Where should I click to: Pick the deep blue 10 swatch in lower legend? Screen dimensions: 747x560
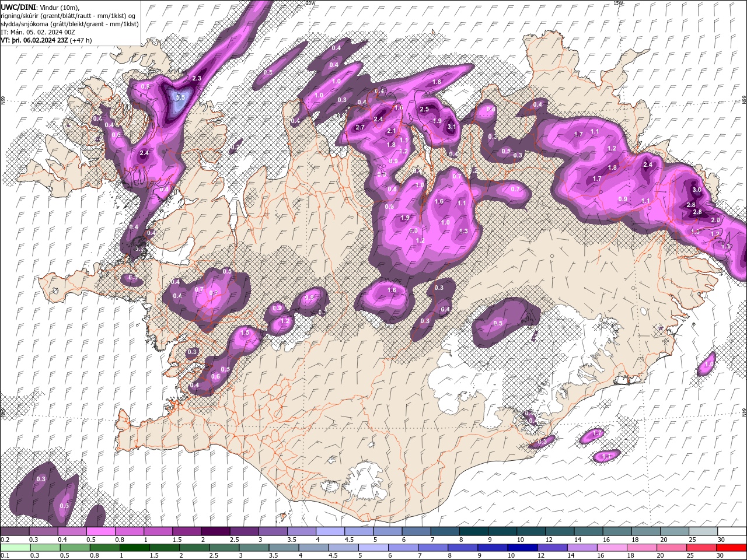point(522,547)
